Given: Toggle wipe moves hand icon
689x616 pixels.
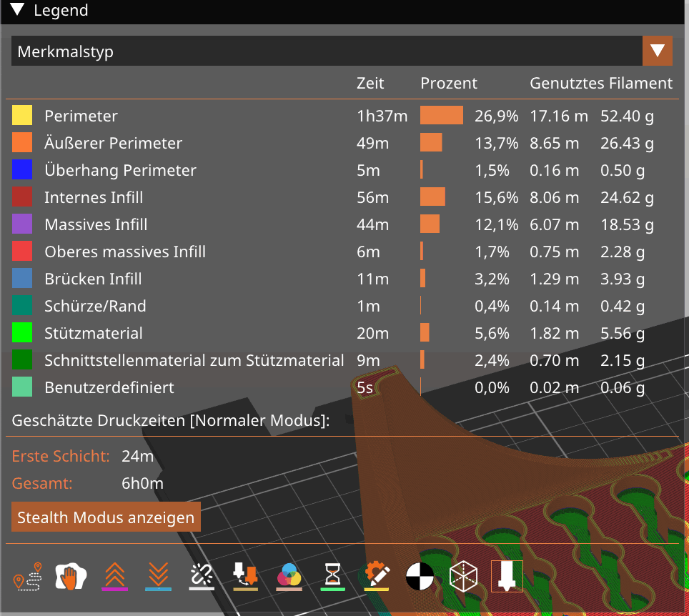Looking at the screenshot, I should [x=71, y=576].
